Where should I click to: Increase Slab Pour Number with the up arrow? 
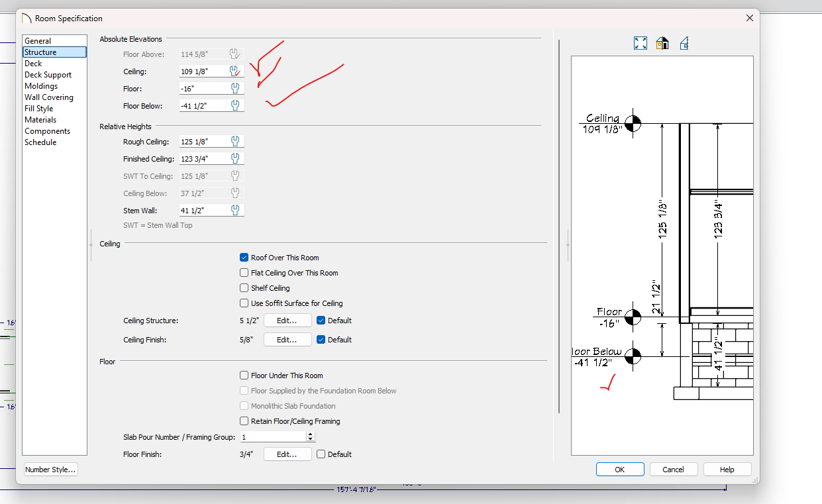point(311,434)
